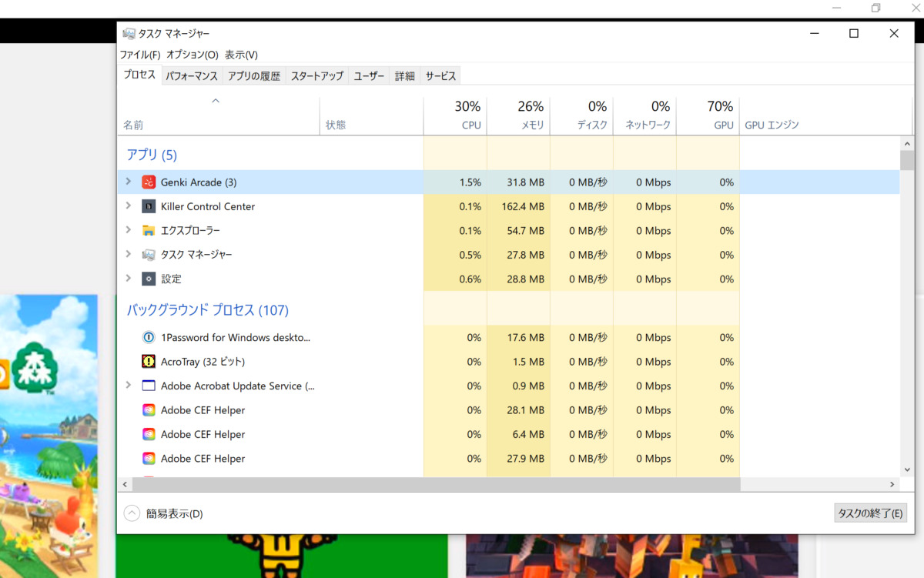Click the 1Password for Windows desktop name

point(236,337)
